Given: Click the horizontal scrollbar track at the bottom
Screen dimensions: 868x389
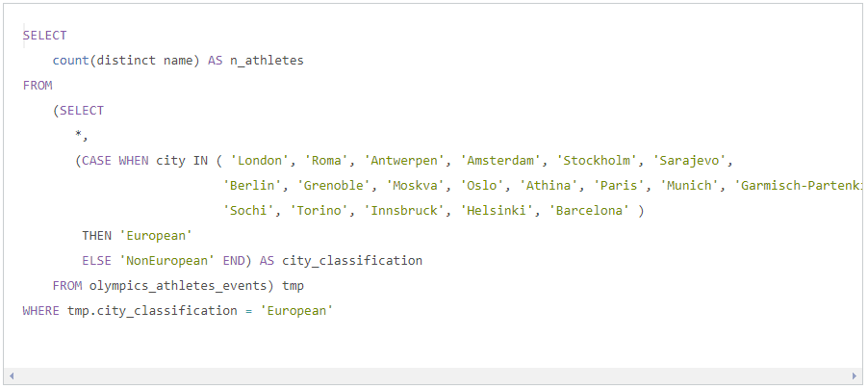Looking at the screenshot, I should (433, 376).
